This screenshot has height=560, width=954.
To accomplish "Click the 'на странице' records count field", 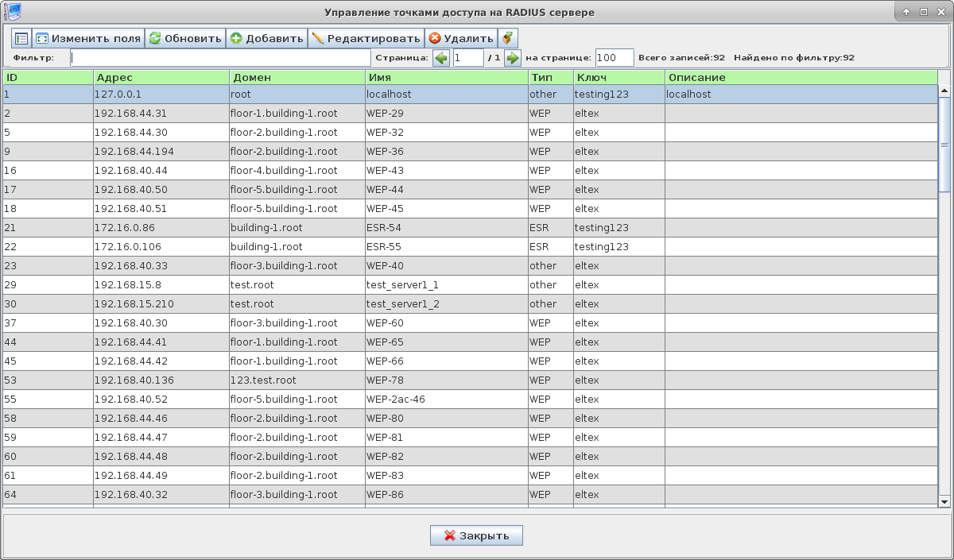I will click(614, 58).
